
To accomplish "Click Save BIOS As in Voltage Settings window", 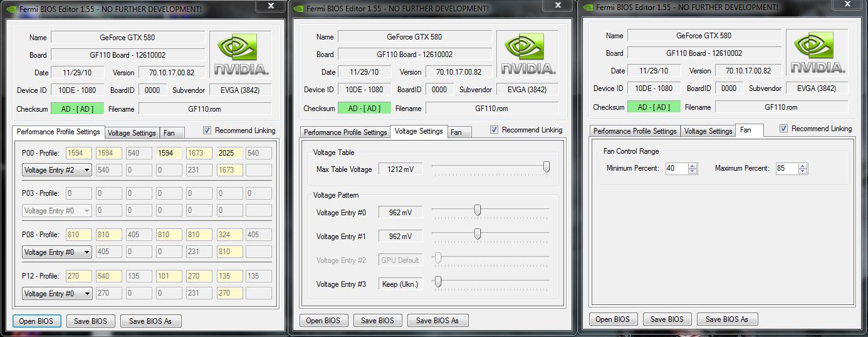I will pyautogui.click(x=437, y=320).
